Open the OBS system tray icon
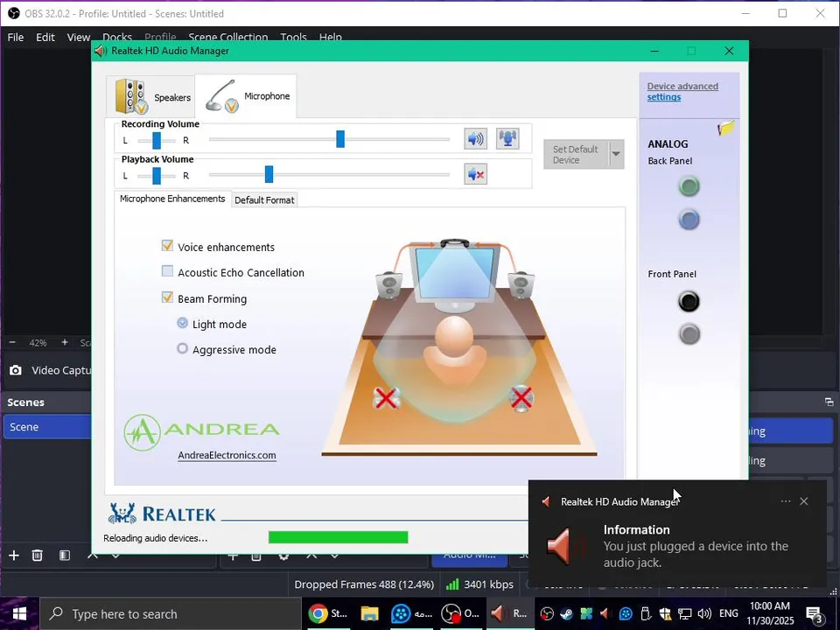The image size is (840, 630). 546,613
